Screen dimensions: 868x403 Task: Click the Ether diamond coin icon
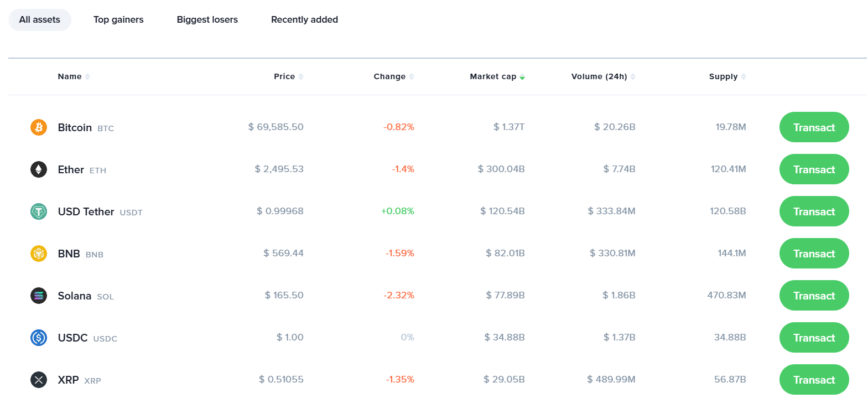(39, 169)
